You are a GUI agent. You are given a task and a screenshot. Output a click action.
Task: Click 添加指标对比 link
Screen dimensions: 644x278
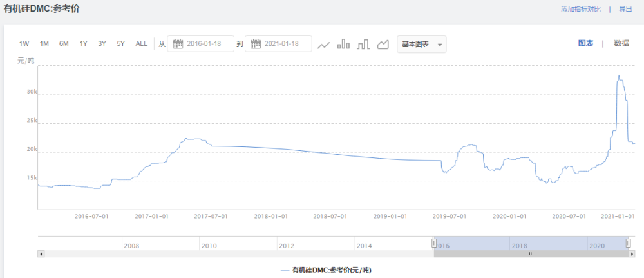581,10
